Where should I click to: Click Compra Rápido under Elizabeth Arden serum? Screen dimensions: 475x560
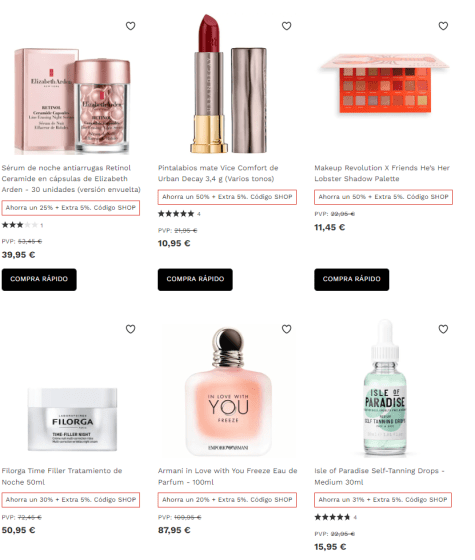click(39, 279)
